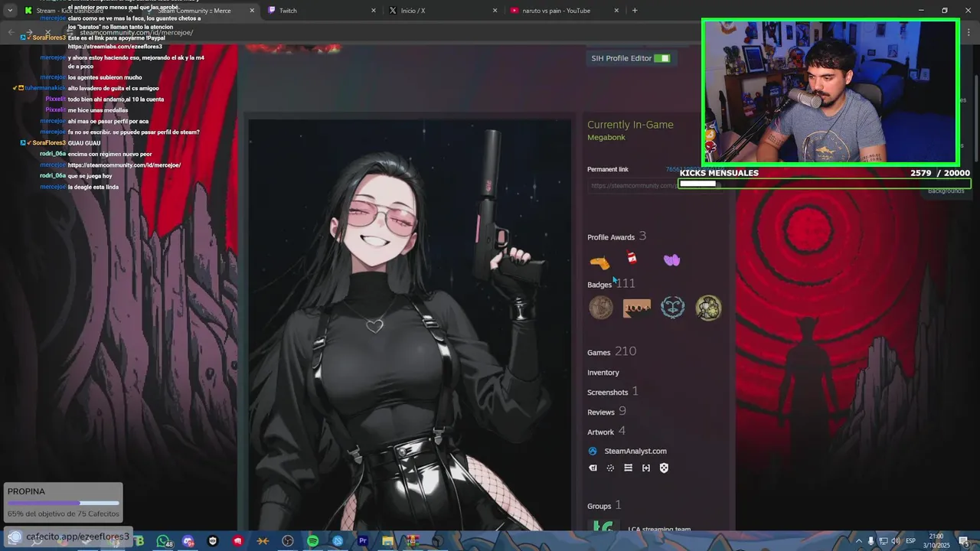Open the Groups 1 link

(604, 506)
